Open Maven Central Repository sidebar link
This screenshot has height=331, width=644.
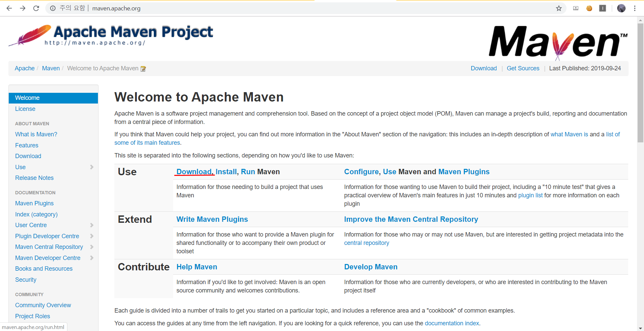(49, 247)
